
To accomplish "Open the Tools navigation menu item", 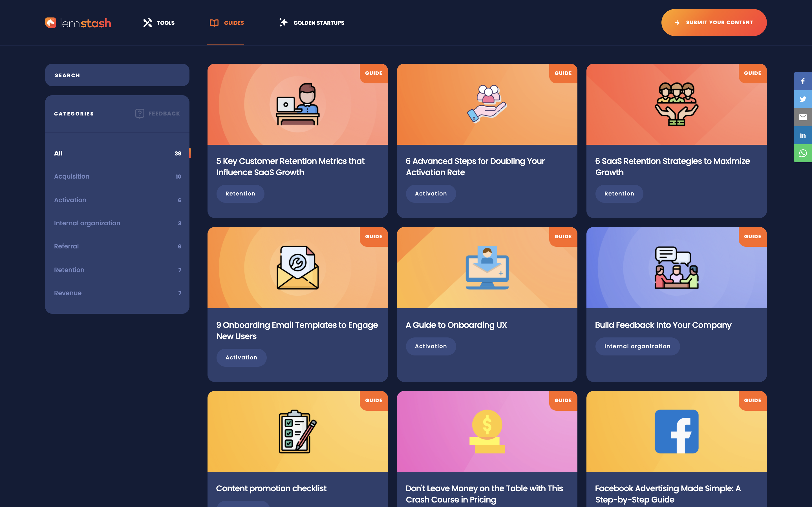I will (x=166, y=23).
